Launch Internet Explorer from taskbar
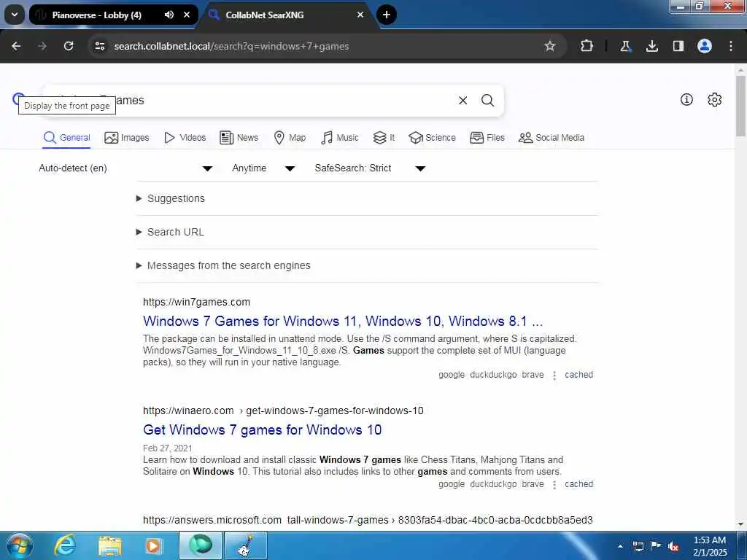 tap(65, 545)
